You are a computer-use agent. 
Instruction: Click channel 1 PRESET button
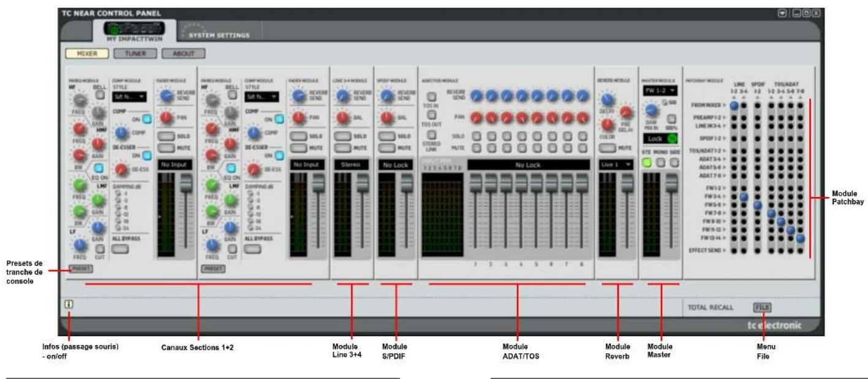point(80,269)
